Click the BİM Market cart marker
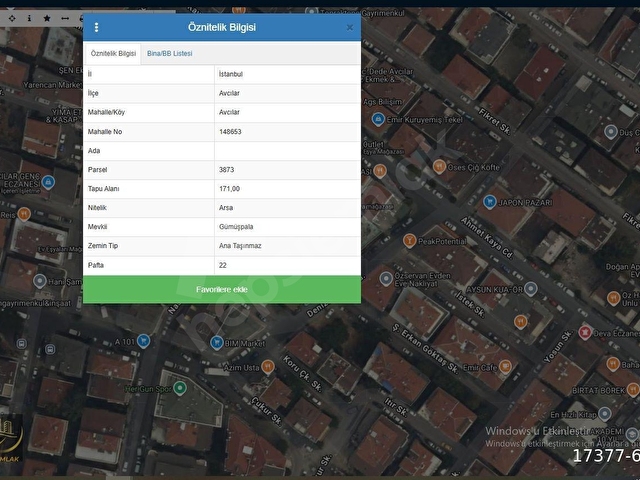The image size is (640, 480). click(216, 342)
